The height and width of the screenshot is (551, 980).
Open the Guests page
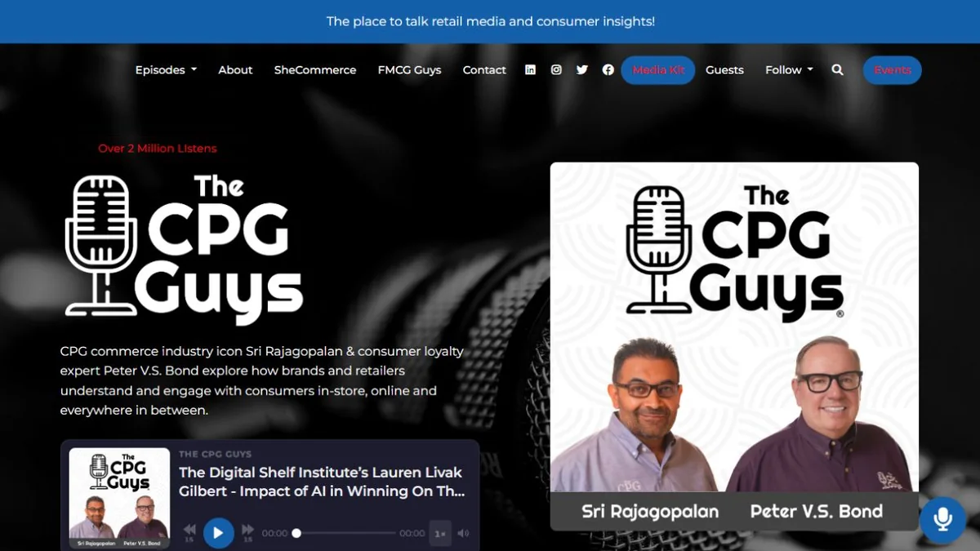[724, 70]
